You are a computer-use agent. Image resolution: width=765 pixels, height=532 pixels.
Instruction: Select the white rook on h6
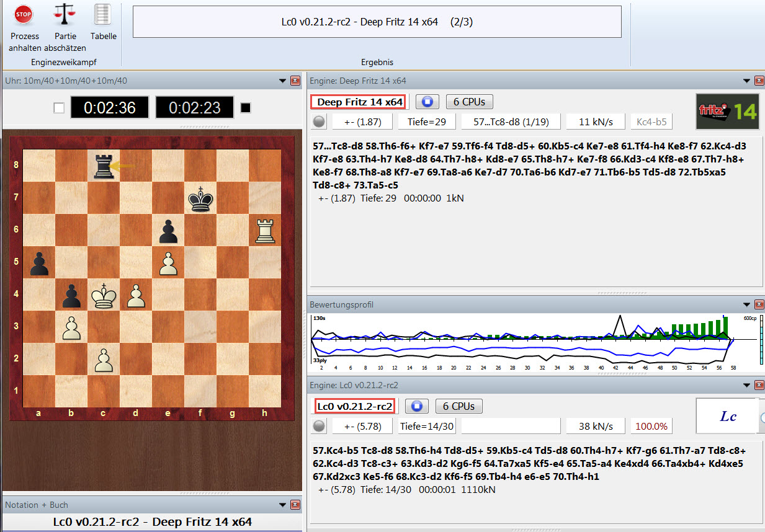pos(265,230)
